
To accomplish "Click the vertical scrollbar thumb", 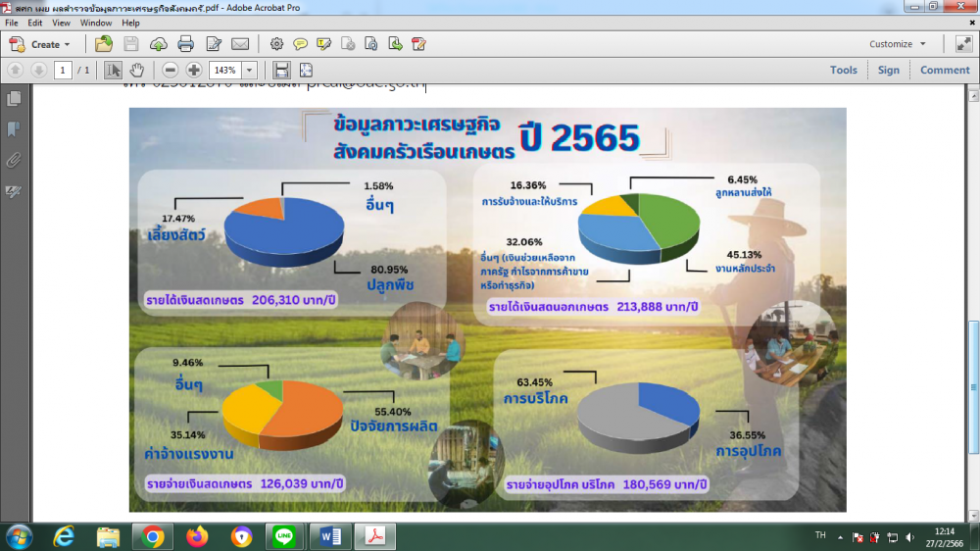I will tap(973, 388).
